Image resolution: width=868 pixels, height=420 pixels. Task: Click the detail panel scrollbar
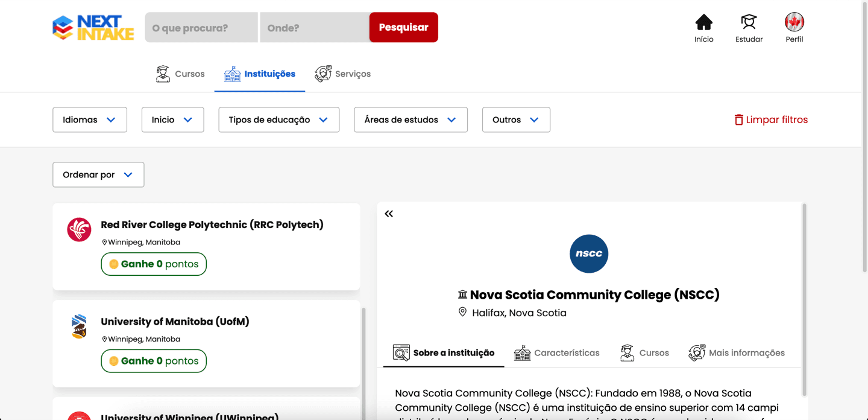pos(804,299)
